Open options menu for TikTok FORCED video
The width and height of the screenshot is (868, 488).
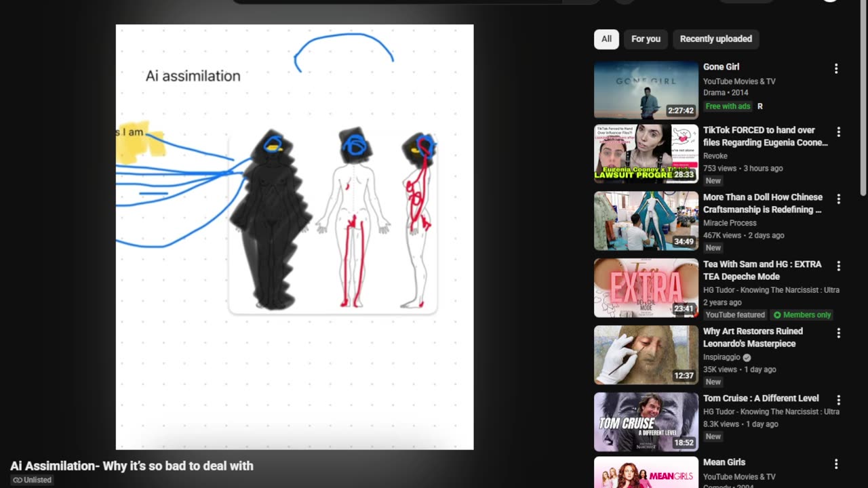tap(839, 132)
